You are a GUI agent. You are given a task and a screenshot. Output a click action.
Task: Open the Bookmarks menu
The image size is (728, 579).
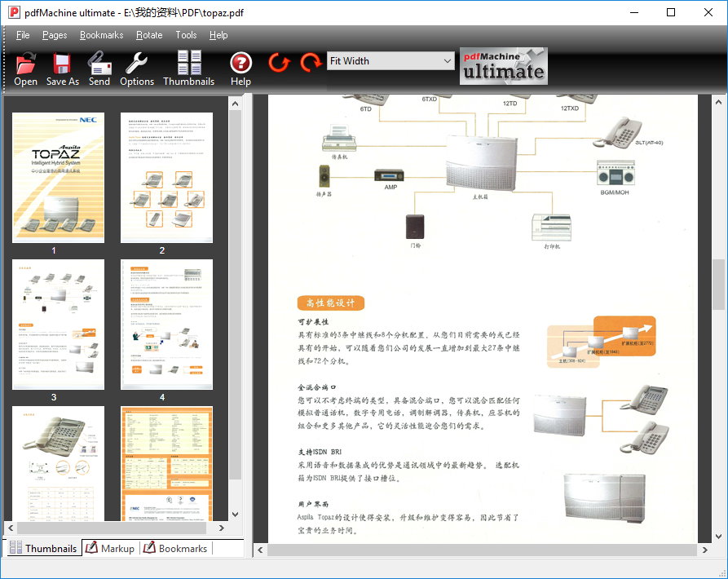pyautogui.click(x=102, y=35)
